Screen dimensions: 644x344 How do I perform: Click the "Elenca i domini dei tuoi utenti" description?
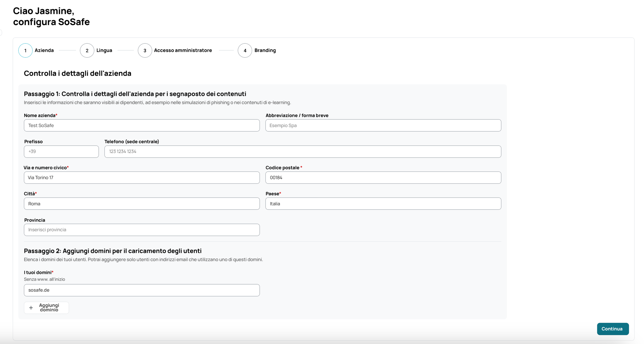tap(143, 259)
